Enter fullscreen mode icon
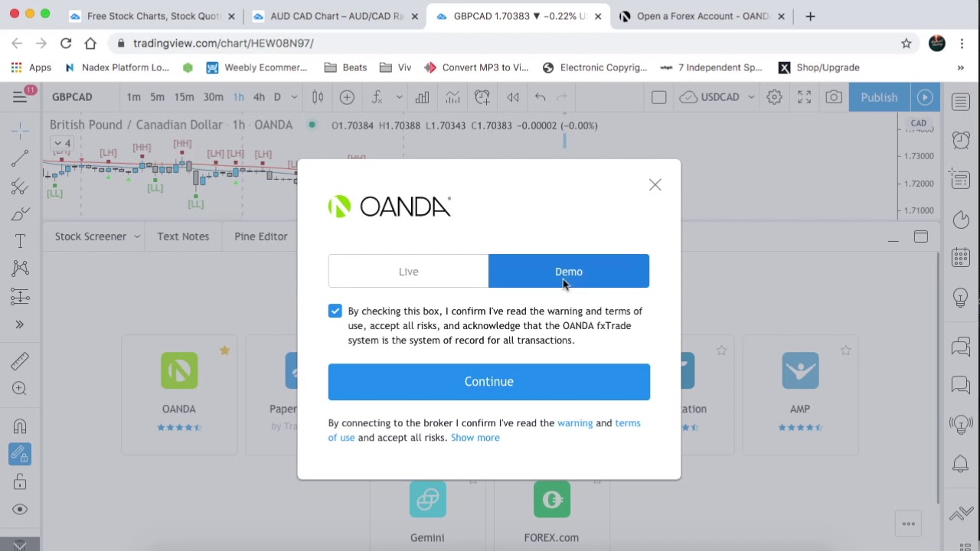Viewport: 980px width, 551px height. (x=804, y=97)
